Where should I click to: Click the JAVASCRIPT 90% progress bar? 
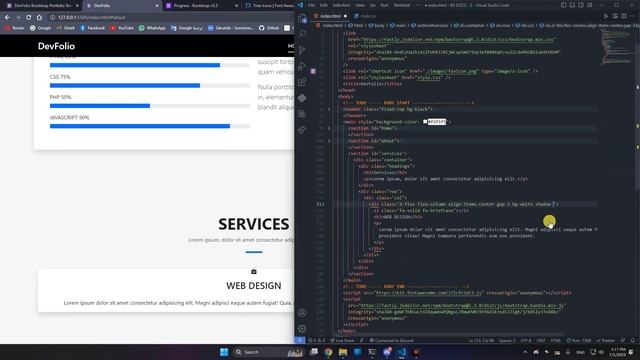pyautogui.click(x=149, y=126)
